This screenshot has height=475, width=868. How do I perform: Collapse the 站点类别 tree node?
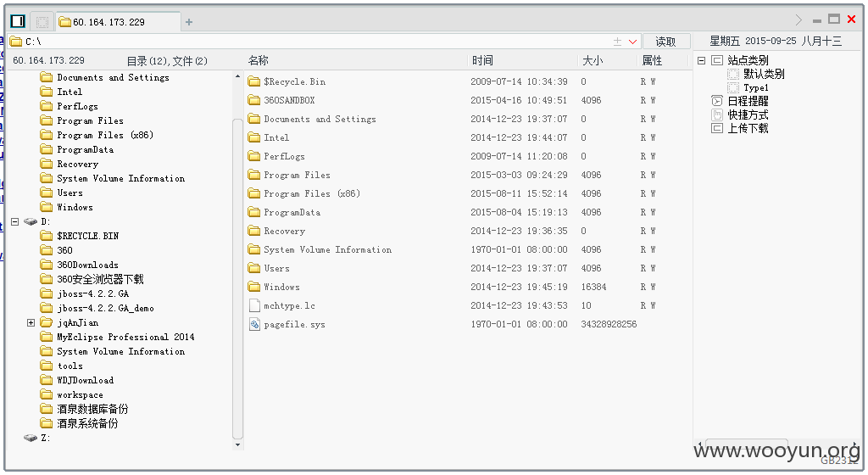coord(701,60)
